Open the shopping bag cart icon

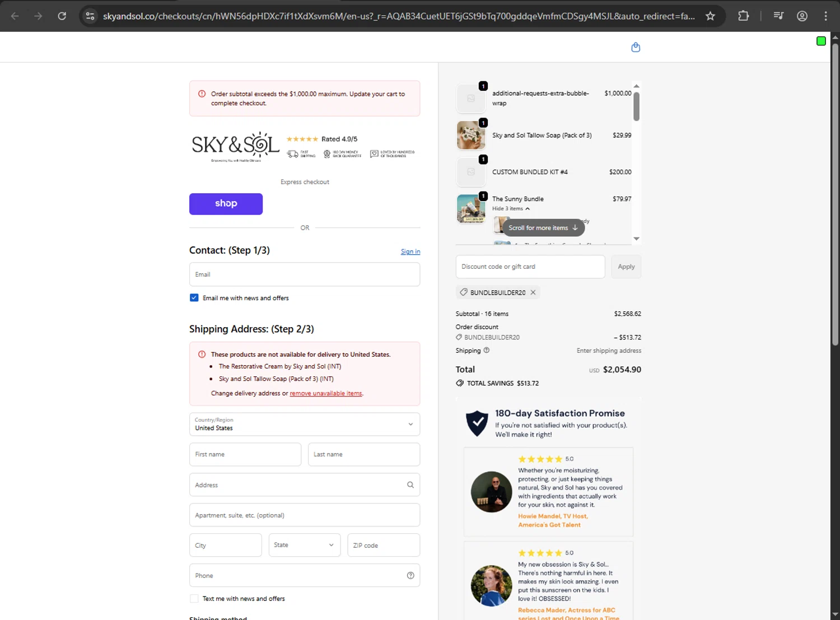(x=636, y=47)
